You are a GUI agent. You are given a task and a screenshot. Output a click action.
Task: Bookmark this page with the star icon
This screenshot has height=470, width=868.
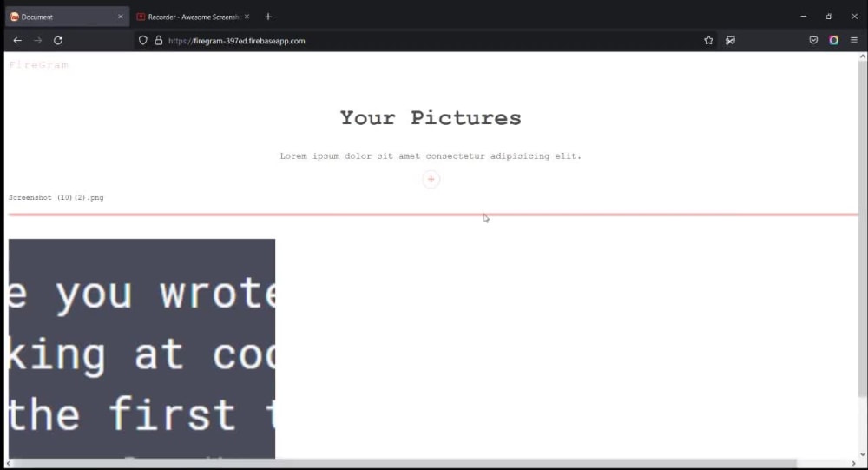click(708, 41)
